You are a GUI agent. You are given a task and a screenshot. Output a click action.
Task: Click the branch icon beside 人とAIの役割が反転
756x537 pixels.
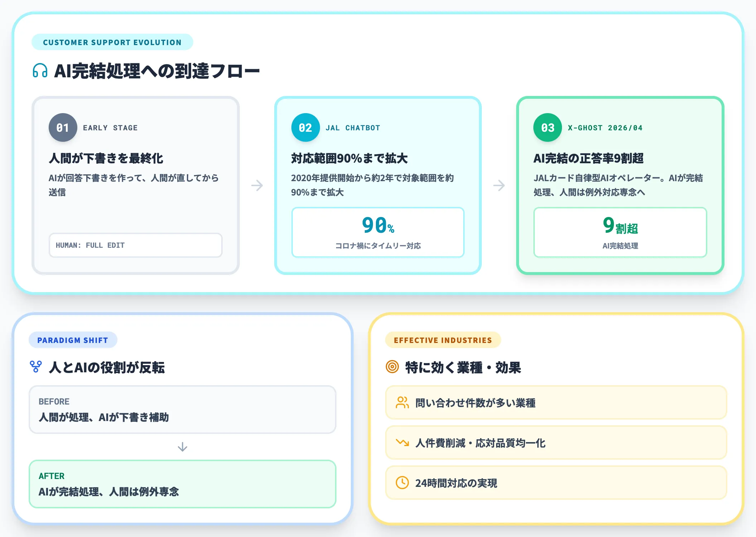[36, 367]
